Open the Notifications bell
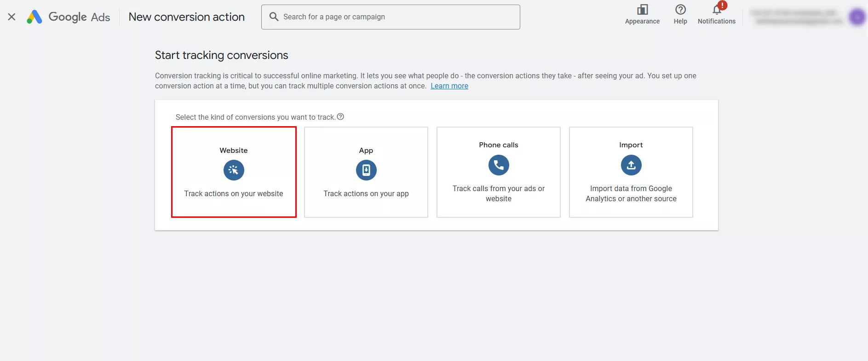Screen dimensions: 868x361 click(716, 10)
